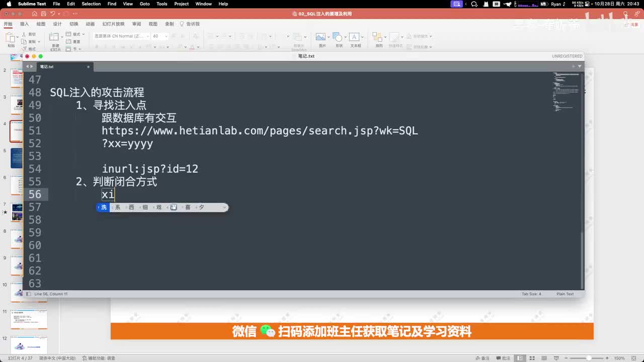Expand the IME candidate list arrow
644x362 pixels.
(x=224, y=207)
